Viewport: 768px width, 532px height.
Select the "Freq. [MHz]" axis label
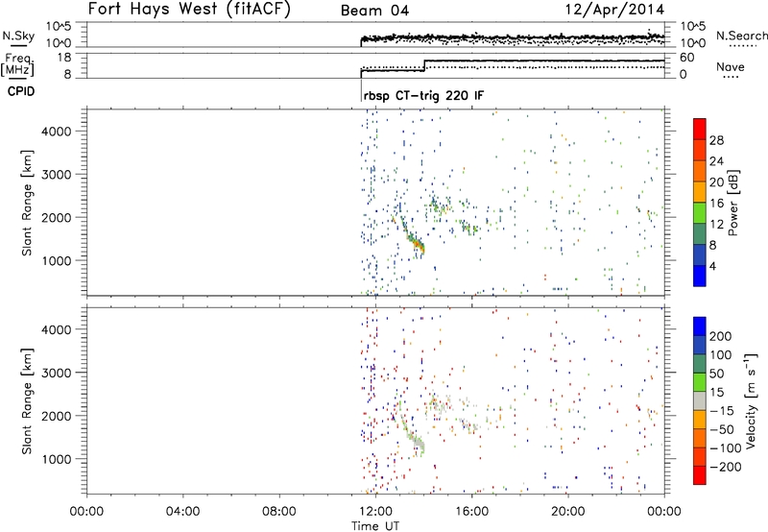[x=18, y=64]
